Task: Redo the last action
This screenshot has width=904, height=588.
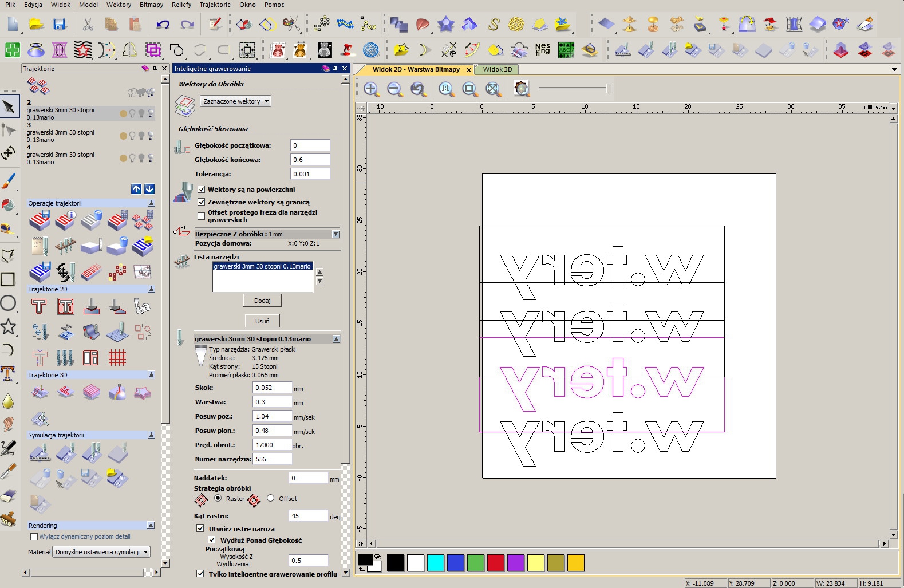Action: coord(187,24)
